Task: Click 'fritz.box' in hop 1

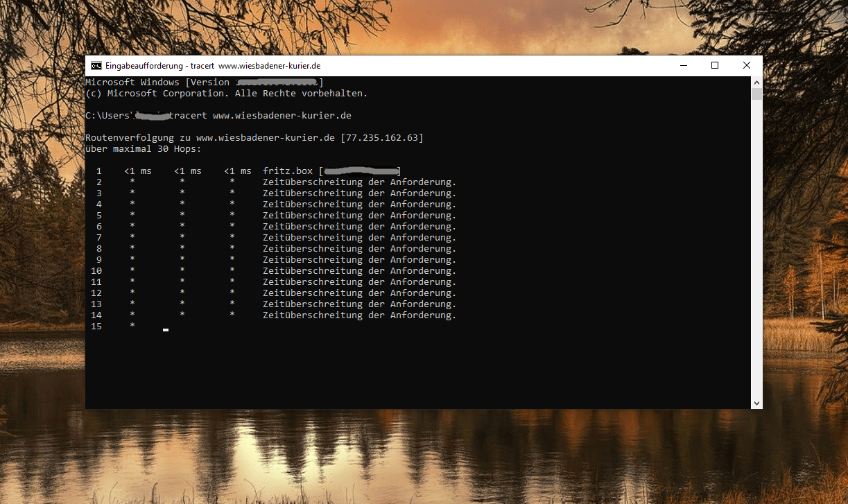Action: click(288, 171)
